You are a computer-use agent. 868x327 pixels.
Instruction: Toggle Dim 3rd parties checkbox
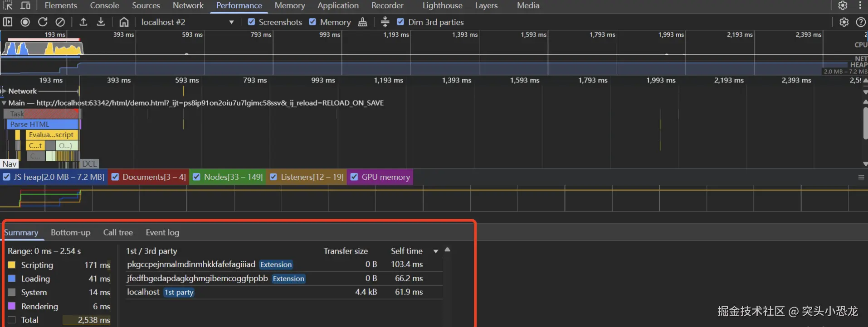(400, 22)
